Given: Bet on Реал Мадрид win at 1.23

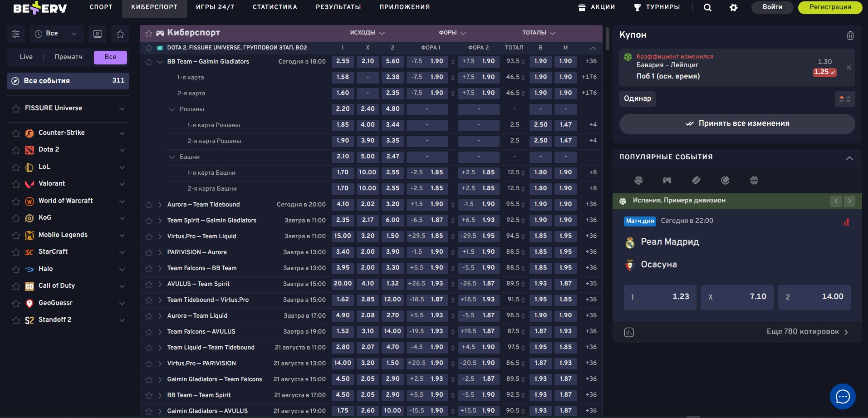Looking at the screenshot, I should pyautogui.click(x=660, y=297).
